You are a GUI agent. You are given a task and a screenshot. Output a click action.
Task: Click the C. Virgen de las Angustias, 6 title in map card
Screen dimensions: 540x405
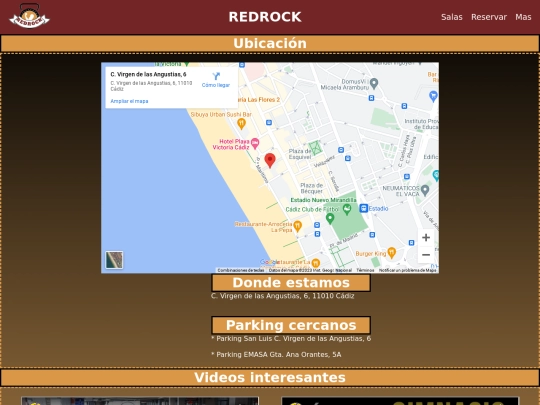pyautogui.click(x=148, y=74)
